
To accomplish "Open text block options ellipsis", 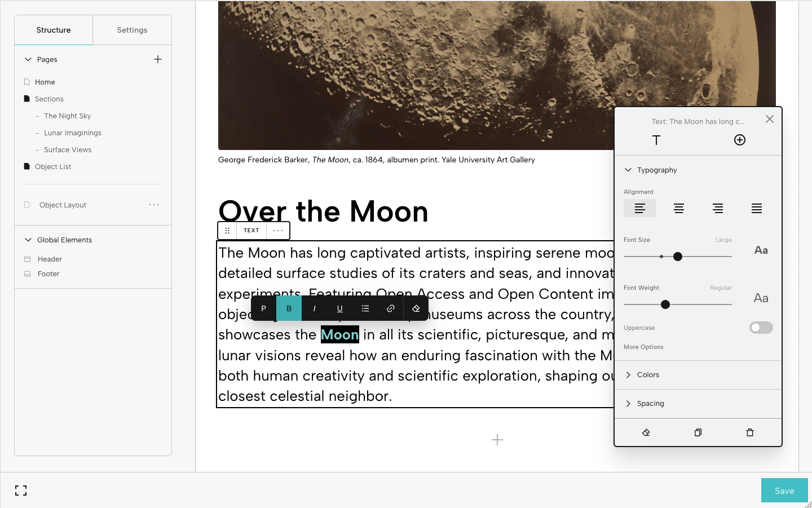I will pyautogui.click(x=278, y=231).
